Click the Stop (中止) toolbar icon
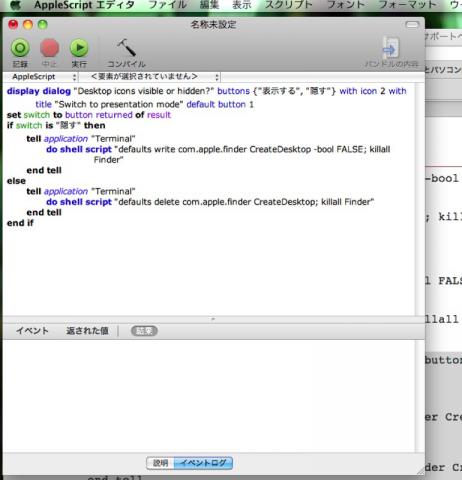 tap(49, 49)
